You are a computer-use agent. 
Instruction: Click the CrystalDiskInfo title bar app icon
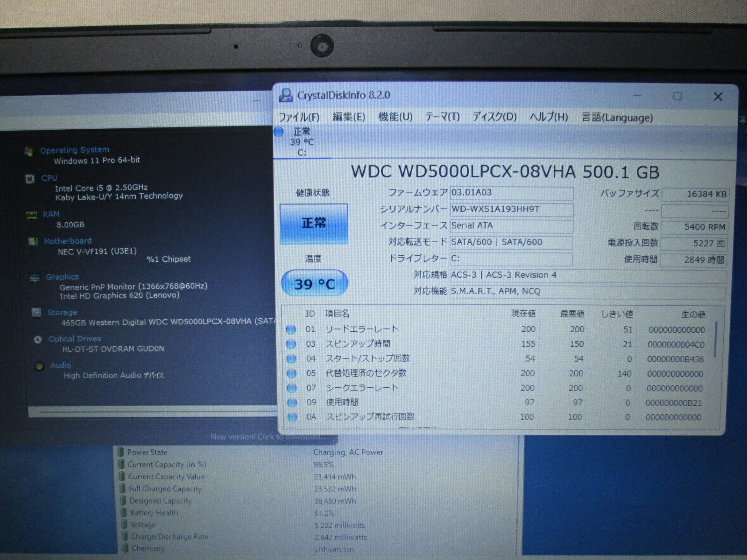click(285, 95)
